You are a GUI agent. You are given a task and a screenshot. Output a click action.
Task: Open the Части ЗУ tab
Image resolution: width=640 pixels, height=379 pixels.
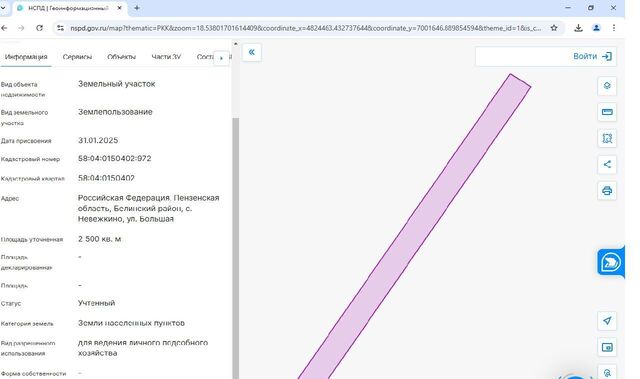tap(166, 57)
